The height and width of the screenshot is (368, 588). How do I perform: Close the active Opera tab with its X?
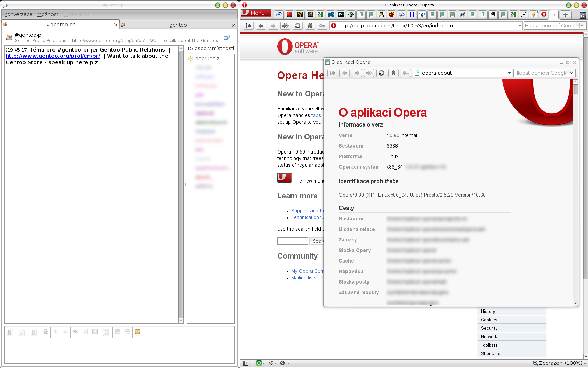pyautogui.click(x=554, y=15)
